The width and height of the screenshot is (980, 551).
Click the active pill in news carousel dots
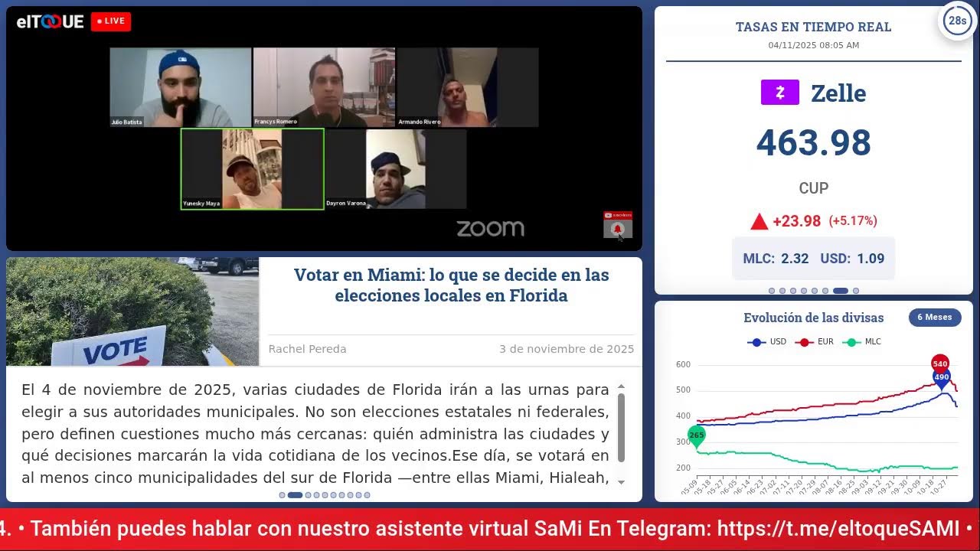[295, 495]
